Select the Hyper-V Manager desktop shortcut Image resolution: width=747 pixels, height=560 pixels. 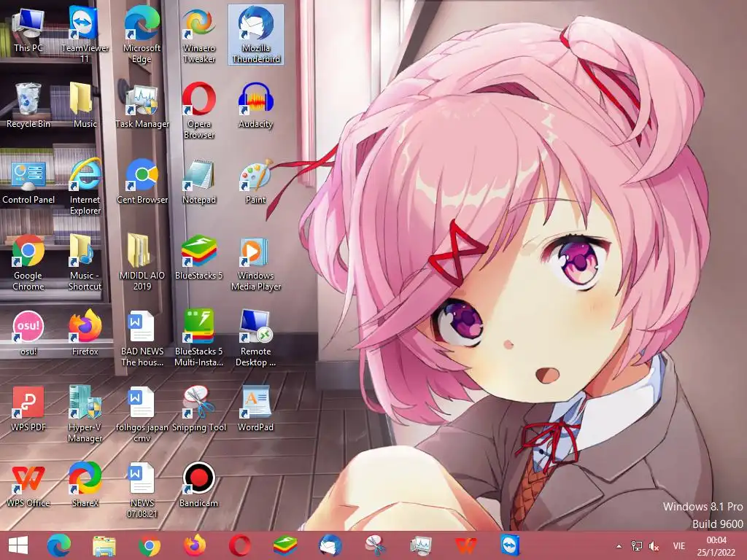pos(85,414)
